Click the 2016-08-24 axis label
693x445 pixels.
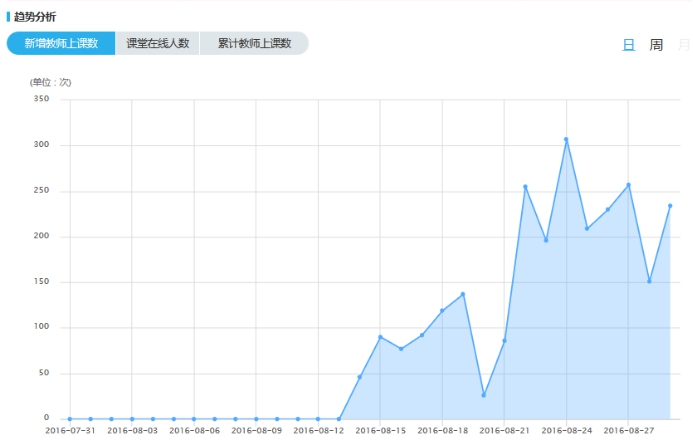click(x=567, y=430)
